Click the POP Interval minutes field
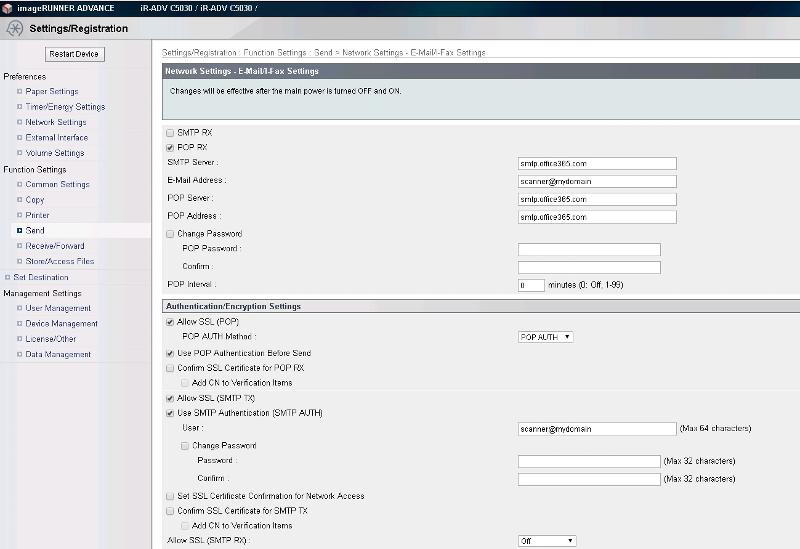This screenshot has width=800, height=549. point(531,285)
